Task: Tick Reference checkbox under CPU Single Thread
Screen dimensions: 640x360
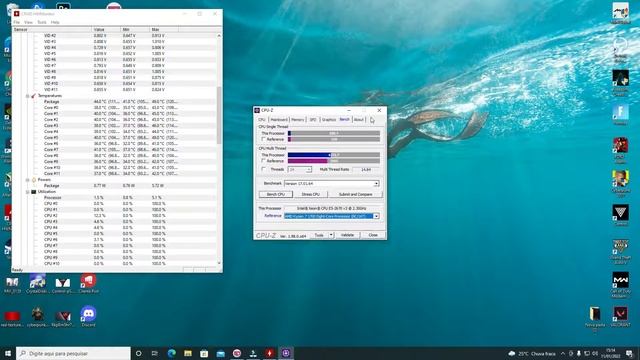Action: coord(263,139)
